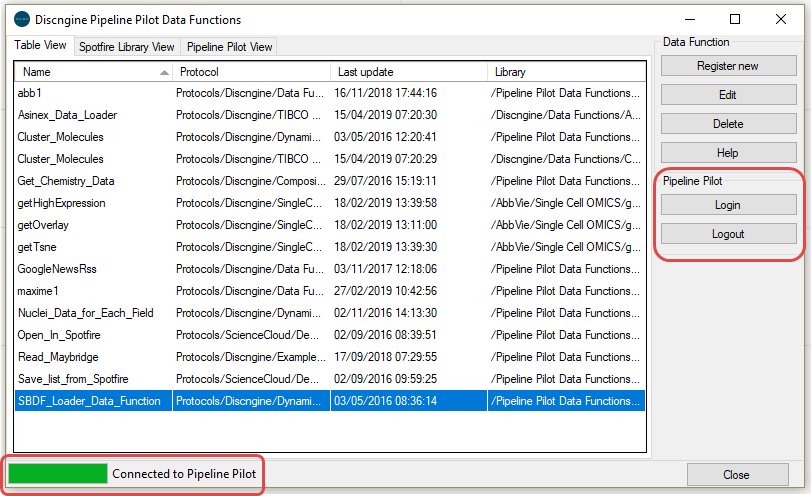Select the maxime1 row
This screenshot has width=811, height=496.
click(330, 291)
